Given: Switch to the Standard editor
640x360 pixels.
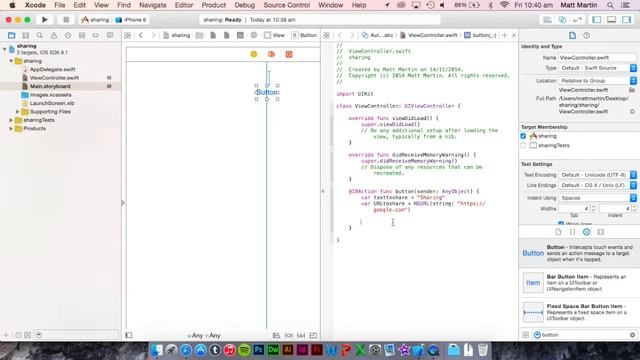Looking at the screenshot, I should [547, 20].
